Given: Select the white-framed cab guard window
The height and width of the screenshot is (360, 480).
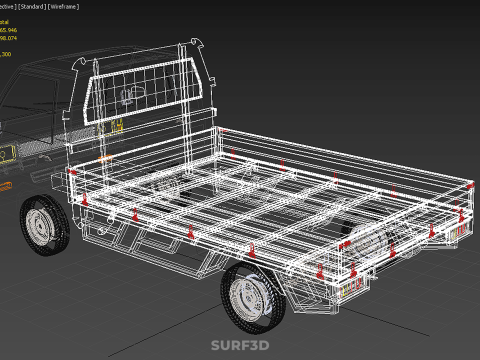Looking at the screenshot, I should pos(143,91).
